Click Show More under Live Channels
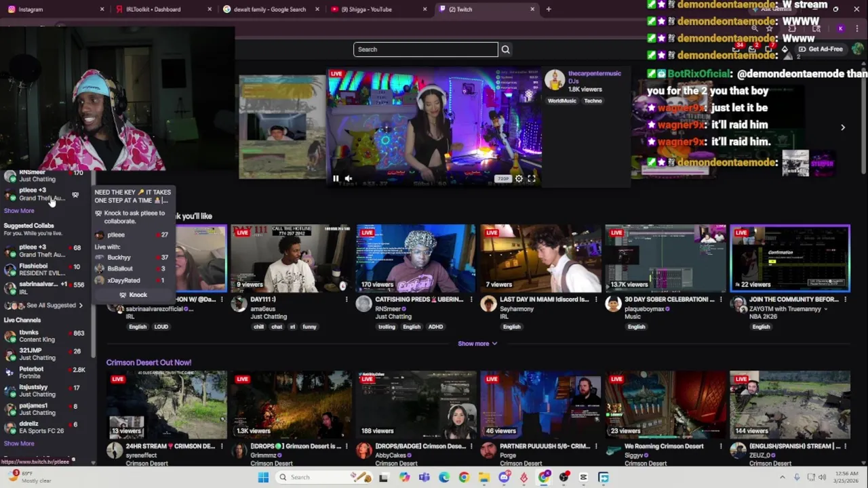Viewport: 868px width, 488px height. coord(19,444)
